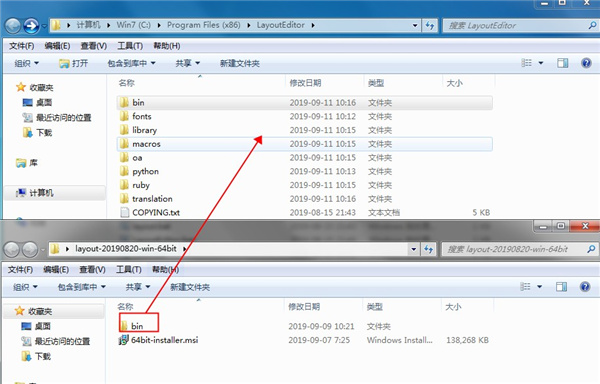Click the python folder icon

(124, 171)
